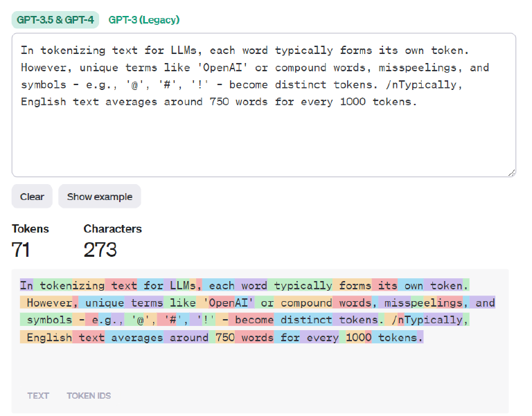This screenshot has width=532, height=416.
Task: Switch to the GPT-3.5 & GPT-4 tab
Action: (x=55, y=20)
